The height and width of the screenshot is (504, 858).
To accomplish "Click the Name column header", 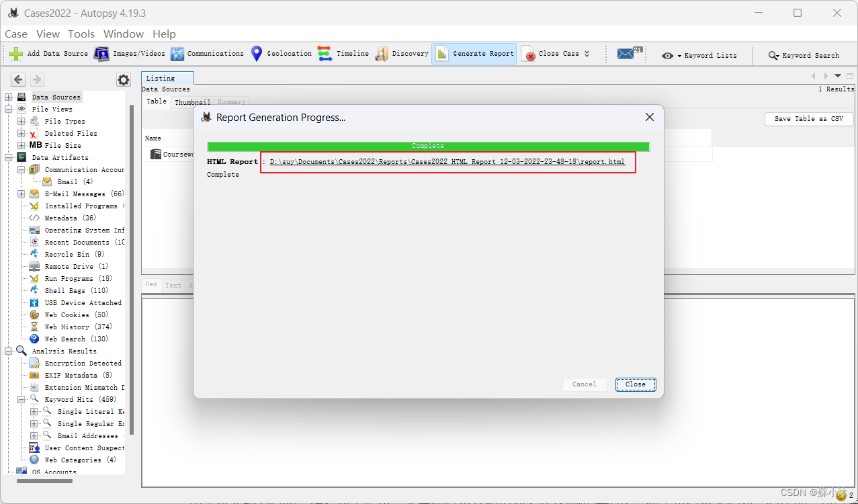I will 153,138.
